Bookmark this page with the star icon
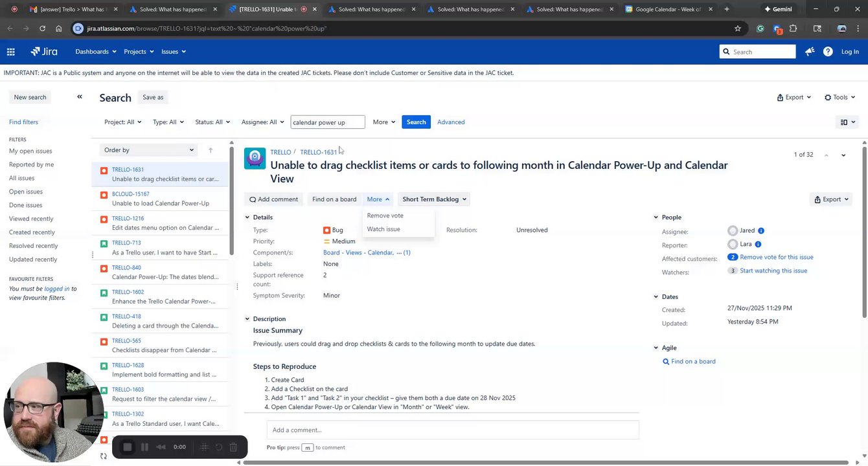Image resolution: width=868 pixels, height=466 pixels. pyautogui.click(x=738, y=28)
